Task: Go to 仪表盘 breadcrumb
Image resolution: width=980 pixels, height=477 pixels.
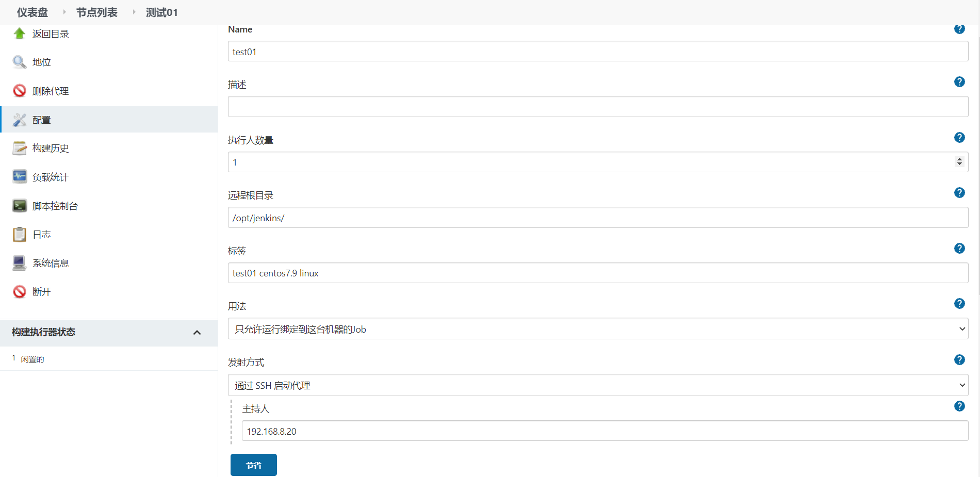Action: [32, 12]
